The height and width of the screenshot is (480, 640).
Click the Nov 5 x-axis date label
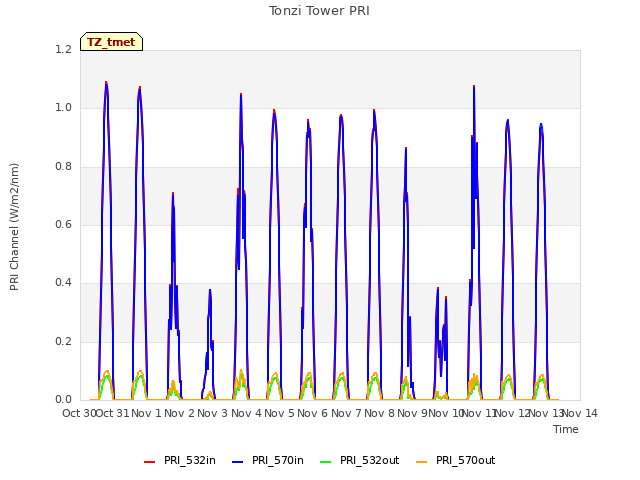coord(279,413)
